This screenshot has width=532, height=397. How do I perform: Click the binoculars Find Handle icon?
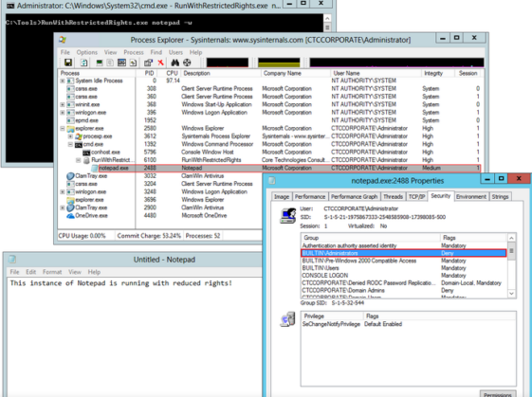tap(175, 63)
